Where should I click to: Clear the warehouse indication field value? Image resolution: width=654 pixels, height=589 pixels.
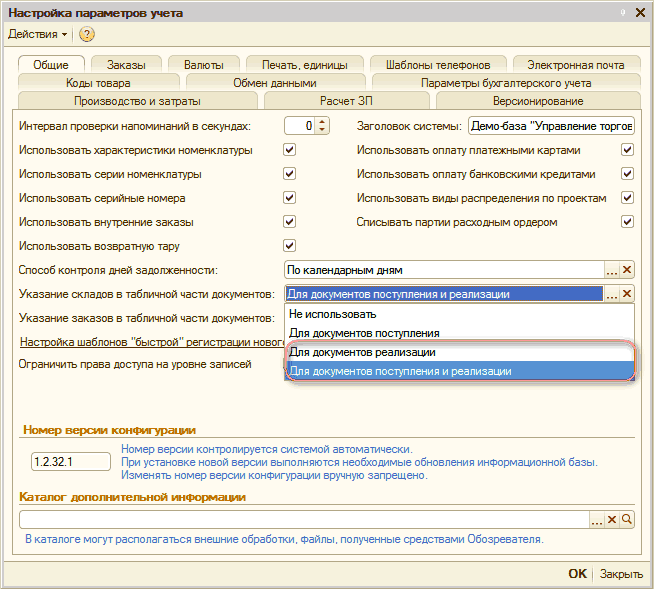click(627, 294)
